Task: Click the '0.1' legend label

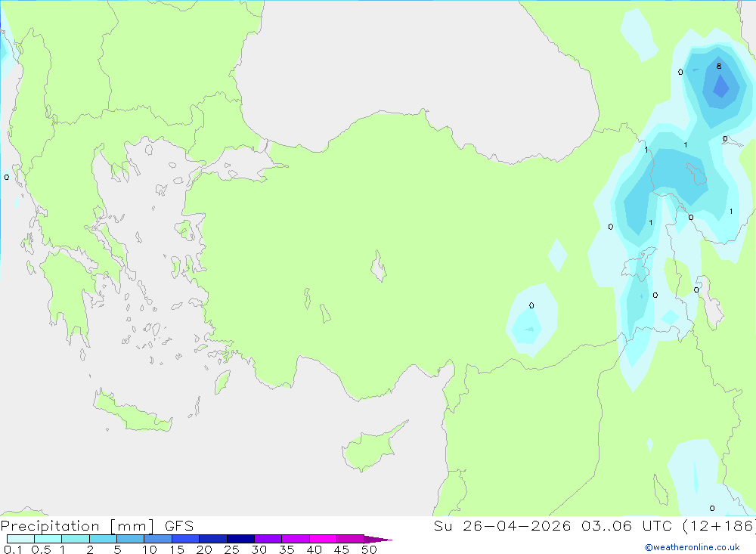Action: coord(13,549)
